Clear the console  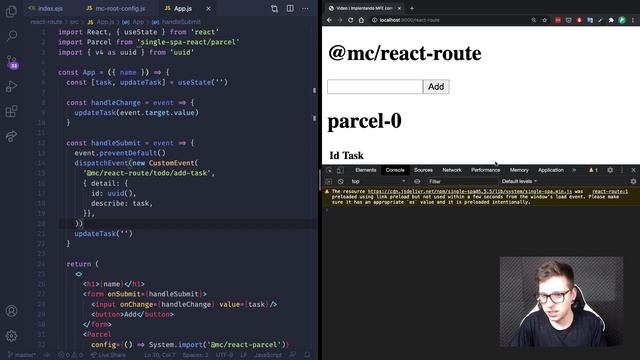(341, 182)
